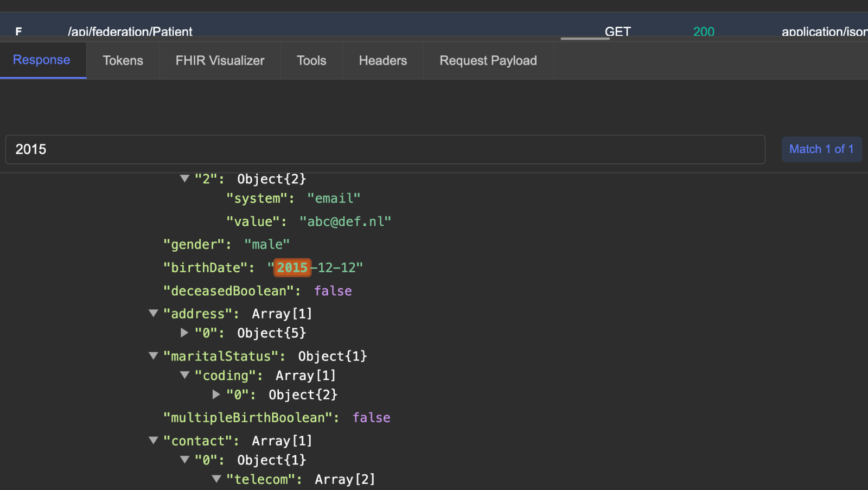The height and width of the screenshot is (490, 868).
Task: Collapse the telecom Array[2] node
Action: click(x=216, y=479)
